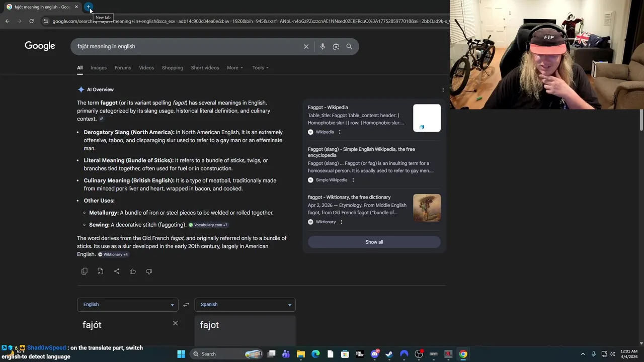Open a new browser tab
Image resolution: width=644 pixels, height=362 pixels.
coord(89,7)
